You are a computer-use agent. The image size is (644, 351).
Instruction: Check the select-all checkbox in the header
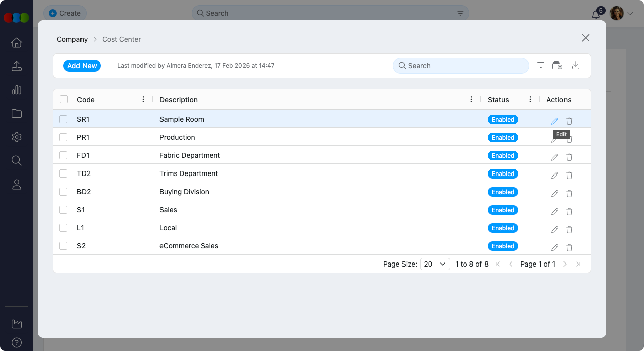pos(64,100)
